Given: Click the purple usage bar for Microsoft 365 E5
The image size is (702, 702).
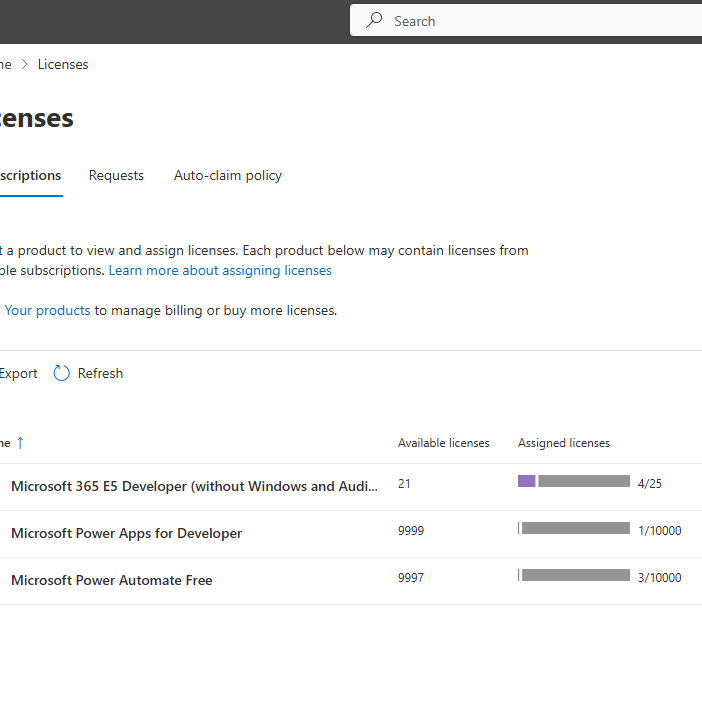Looking at the screenshot, I should [x=527, y=482].
